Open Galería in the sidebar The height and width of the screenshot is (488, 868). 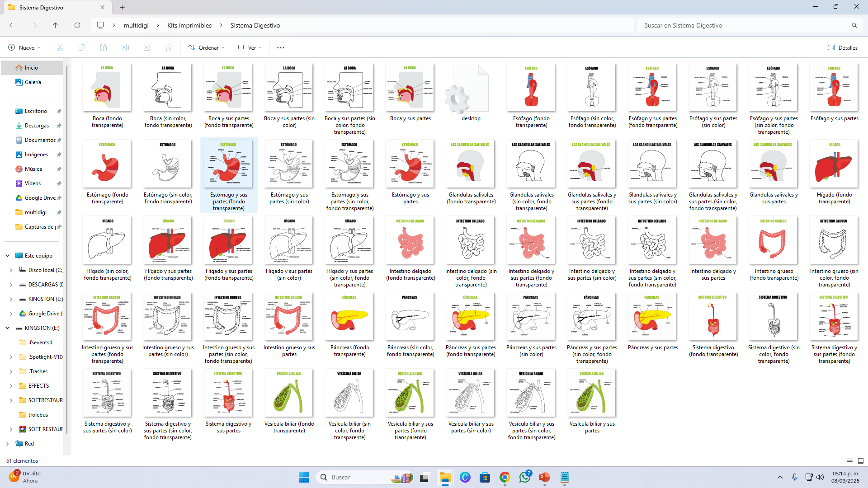click(33, 82)
